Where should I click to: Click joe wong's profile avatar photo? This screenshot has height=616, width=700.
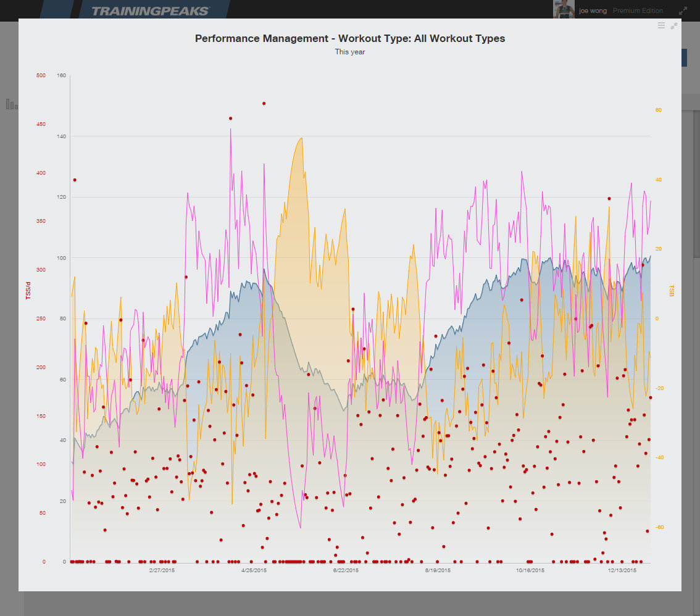tap(564, 9)
